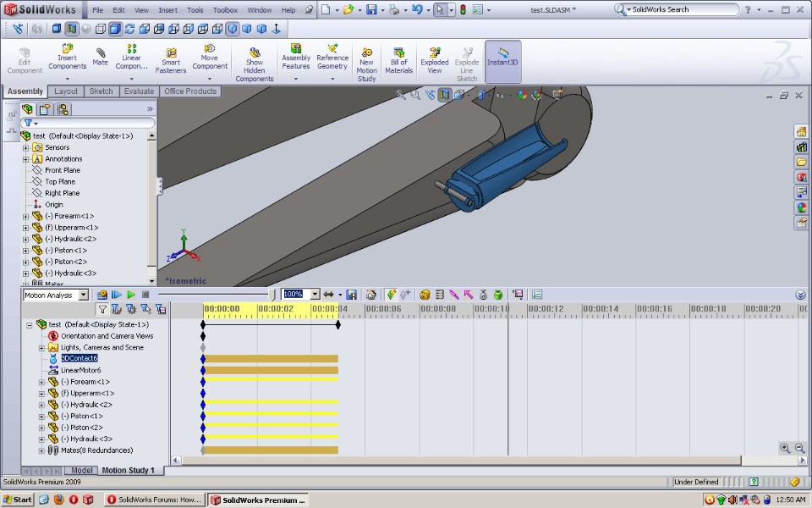Click the Windows Start button
Viewport: 812px width, 508px height.
coord(18,500)
